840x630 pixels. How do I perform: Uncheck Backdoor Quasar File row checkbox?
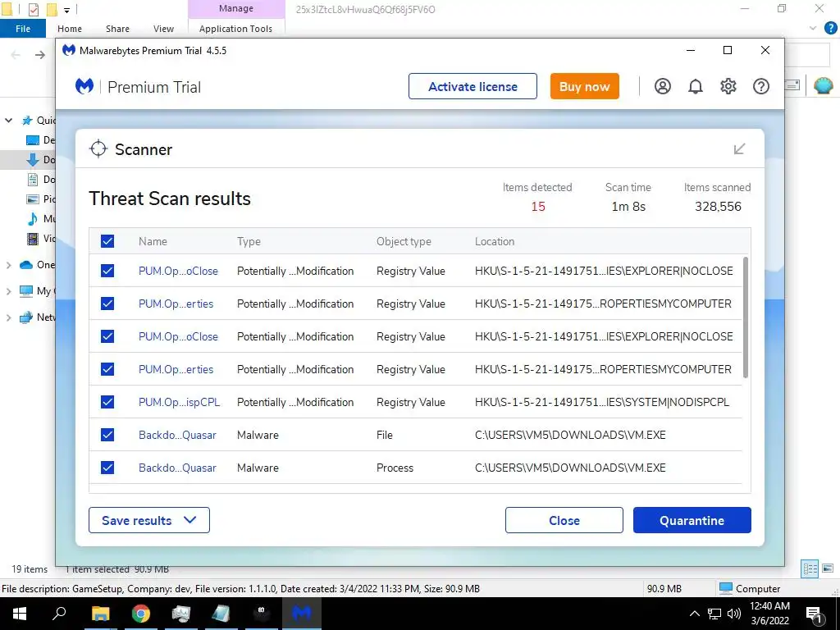pyautogui.click(x=107, y=435)
